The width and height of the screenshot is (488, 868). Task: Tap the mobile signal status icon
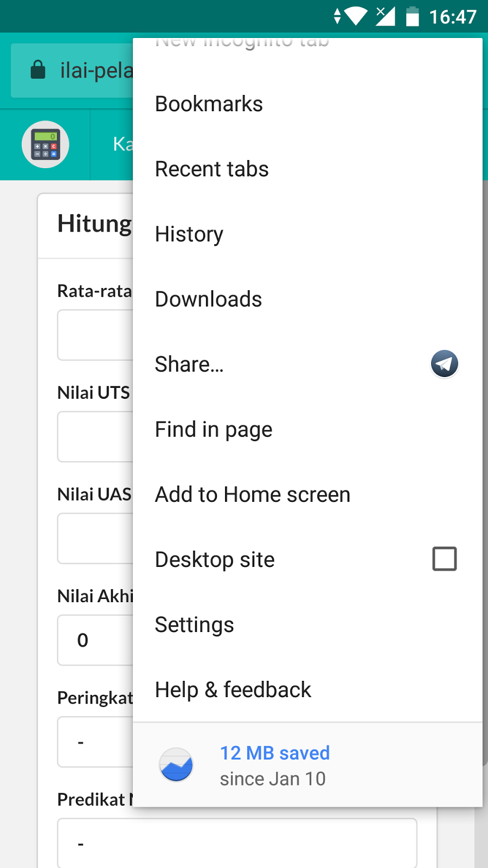(385, 16)
